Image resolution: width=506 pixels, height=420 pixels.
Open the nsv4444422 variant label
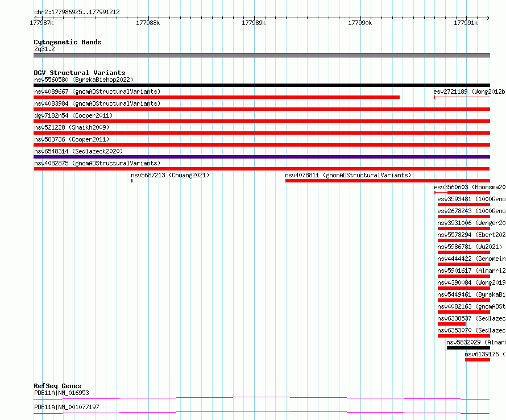(x=471, y=259)
